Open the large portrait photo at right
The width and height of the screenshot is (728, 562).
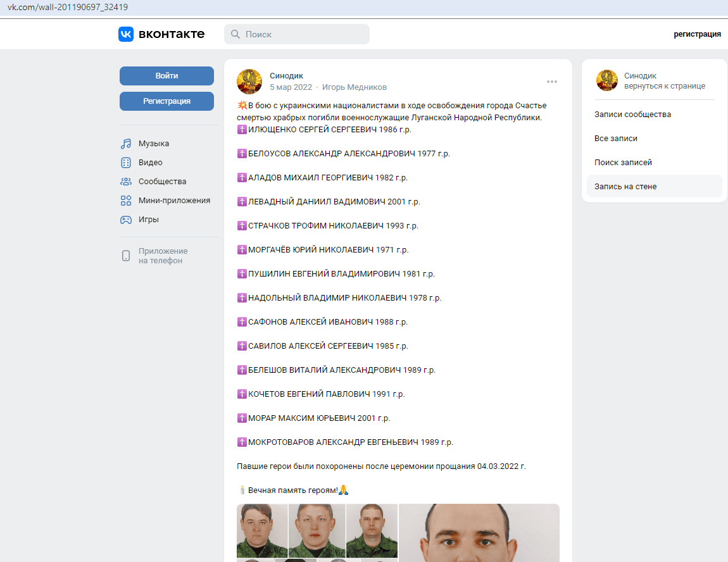coord(479,533)
